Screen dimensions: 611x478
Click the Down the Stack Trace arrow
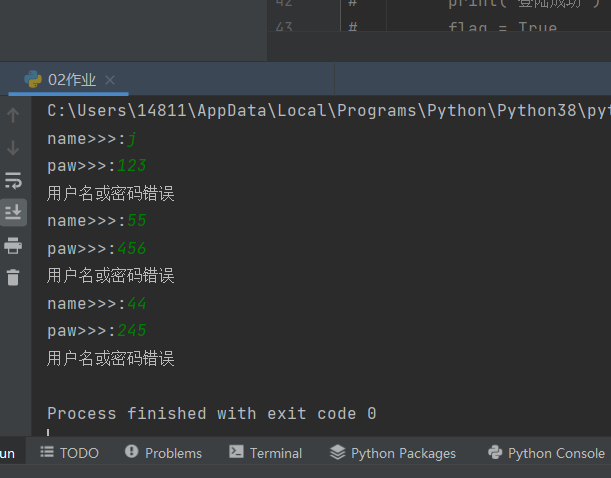(x=13, y=148)
